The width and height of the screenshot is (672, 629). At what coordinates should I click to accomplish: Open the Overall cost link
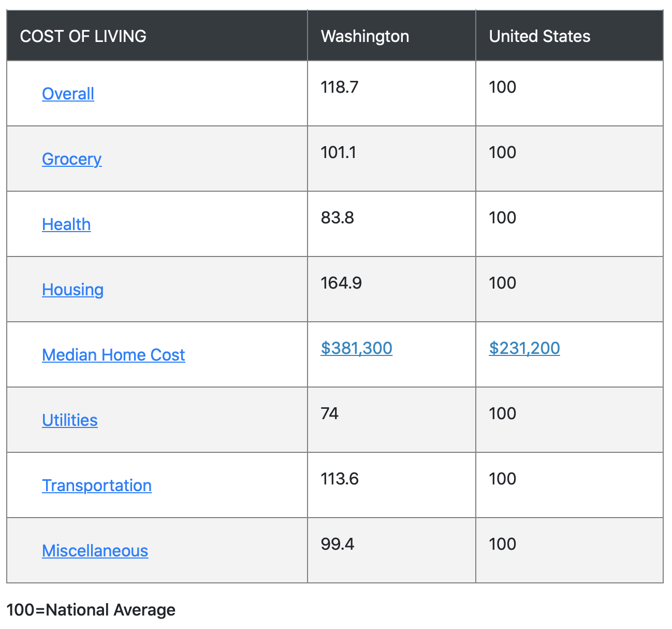click(68, 94)
